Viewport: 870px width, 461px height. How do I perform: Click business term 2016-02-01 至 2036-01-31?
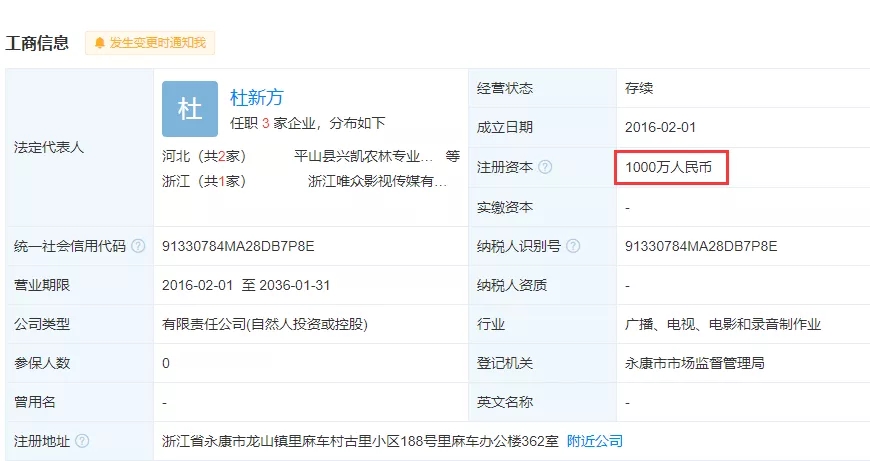pos(246,285)
